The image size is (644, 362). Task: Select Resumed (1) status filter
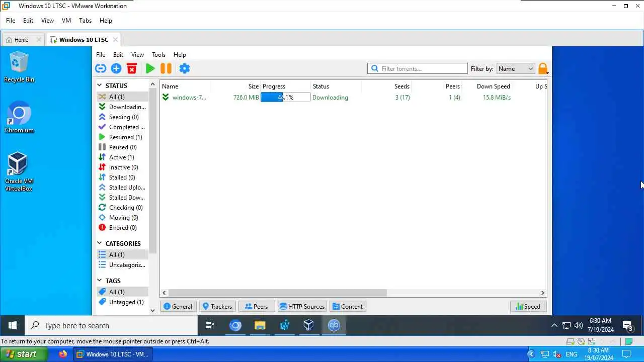pos(122,137)
